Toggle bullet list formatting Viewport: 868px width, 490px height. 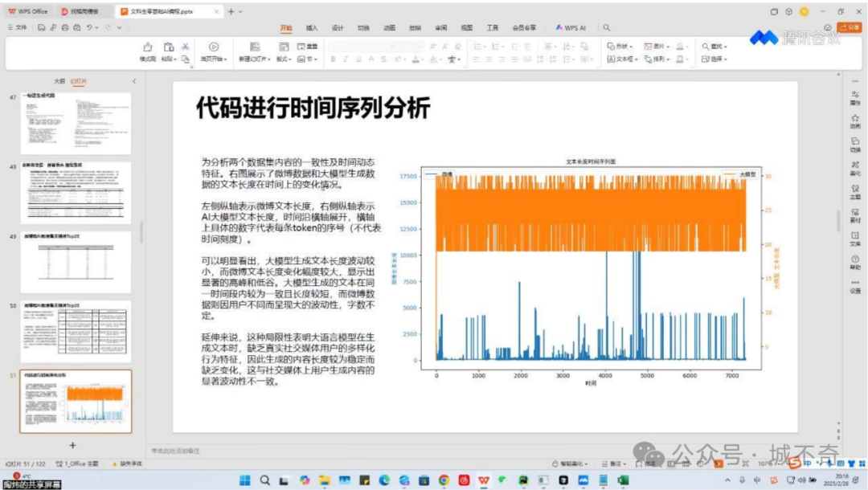477,47
